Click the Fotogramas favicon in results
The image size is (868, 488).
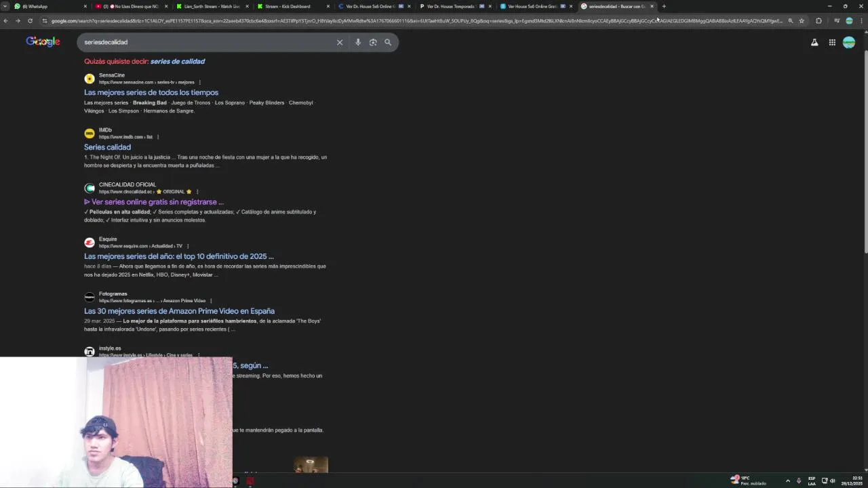[x=90, y=297]
